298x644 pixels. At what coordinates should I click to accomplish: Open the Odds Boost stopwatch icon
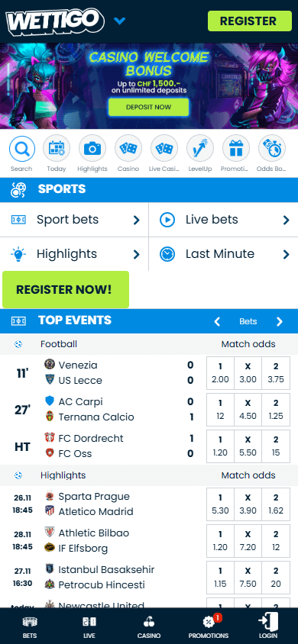(x=272, y=148)
